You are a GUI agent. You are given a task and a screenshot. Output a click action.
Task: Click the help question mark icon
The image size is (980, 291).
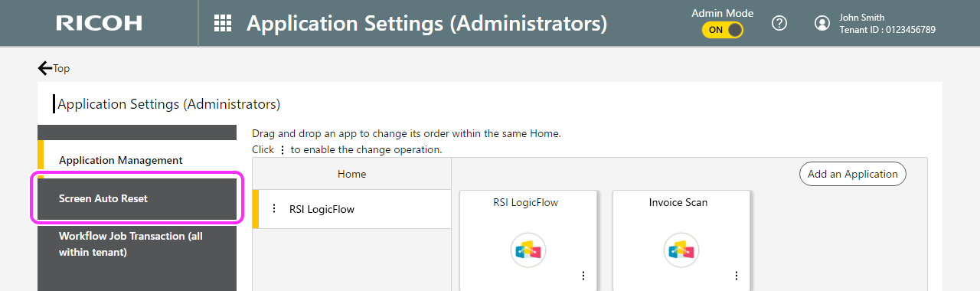click(779, 23)
